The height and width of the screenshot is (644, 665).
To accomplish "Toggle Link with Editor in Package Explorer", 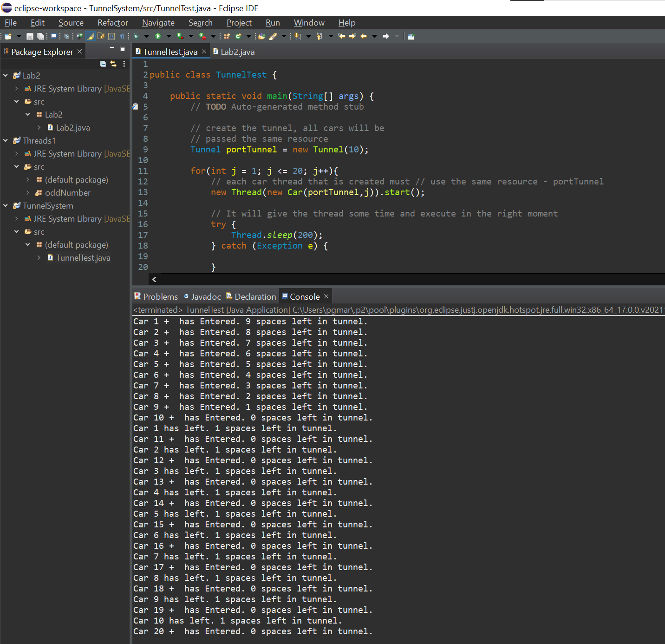I will click(x=113, y=64).
